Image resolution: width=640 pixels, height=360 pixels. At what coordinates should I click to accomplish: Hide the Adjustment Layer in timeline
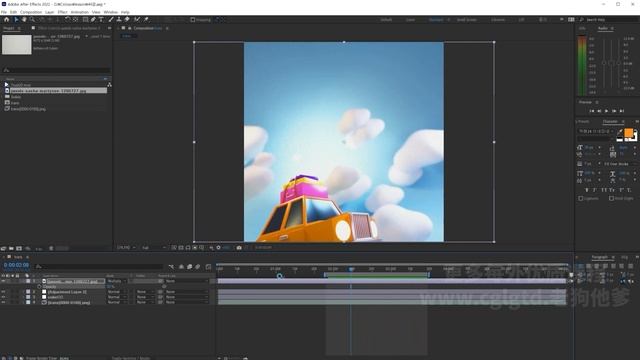3,292
